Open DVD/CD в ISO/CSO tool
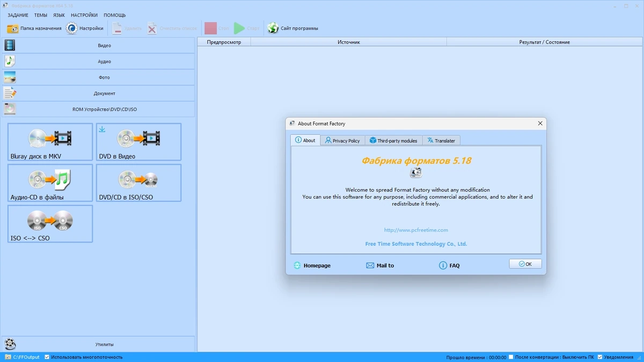Viewport: 644px width, 362px height. pos(138,183)
